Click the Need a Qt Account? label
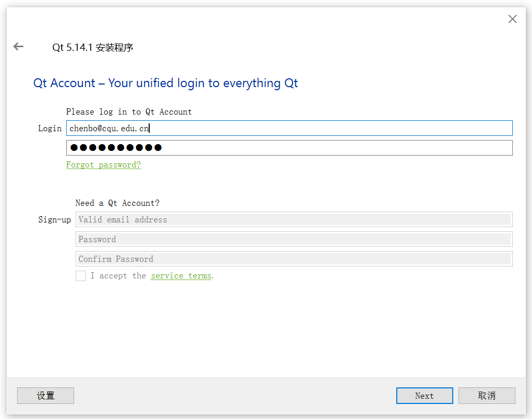Screen dimensions: 532x419 point(118,203)
